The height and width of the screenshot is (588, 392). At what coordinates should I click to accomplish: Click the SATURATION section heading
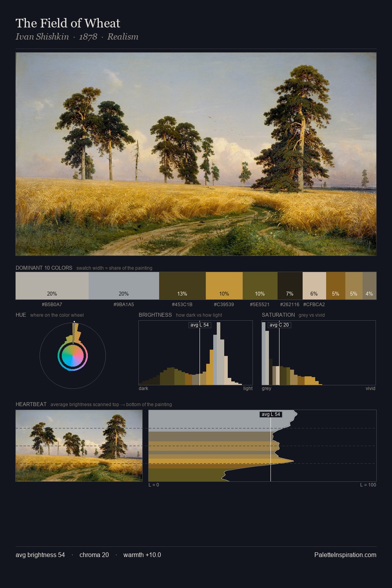coord(278,315)
